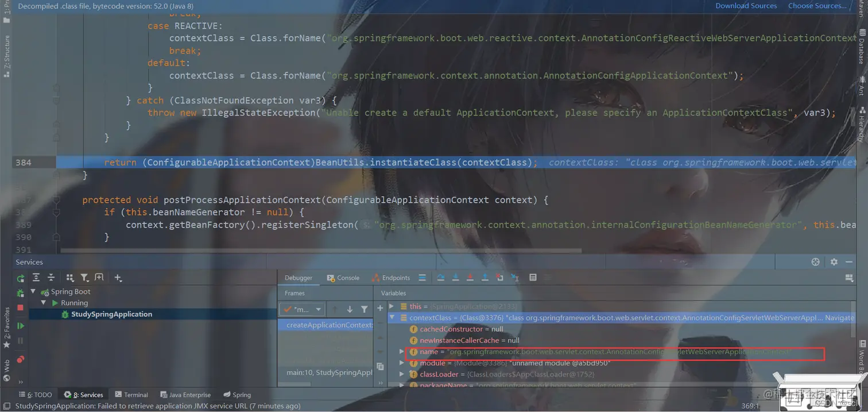868x412 pixels.
Task: Collapse the Running tree node
Action: pyautogui.click(x=43, y=303)
